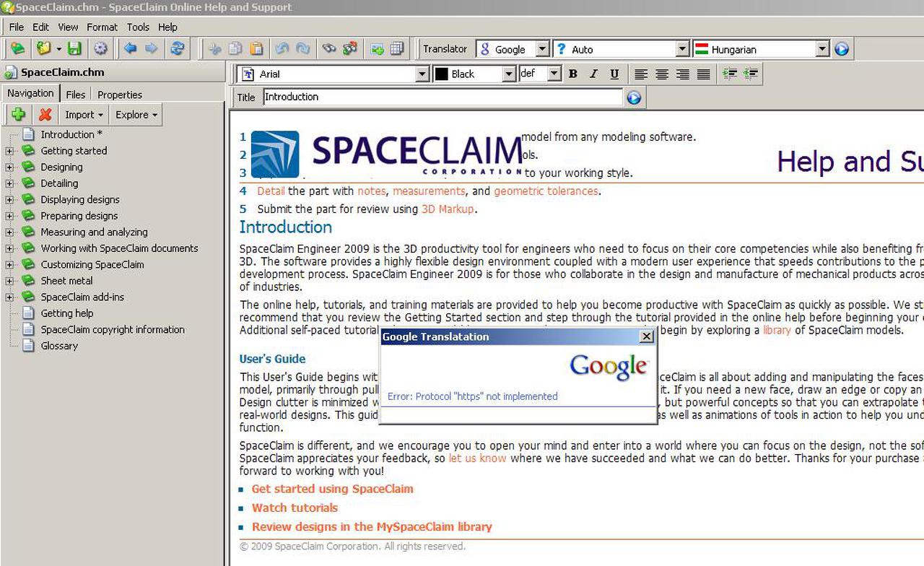Viewport: 924px width, 566px height.
Task: Expand the Sheet metal tree node
Action: tap(9, 281)
